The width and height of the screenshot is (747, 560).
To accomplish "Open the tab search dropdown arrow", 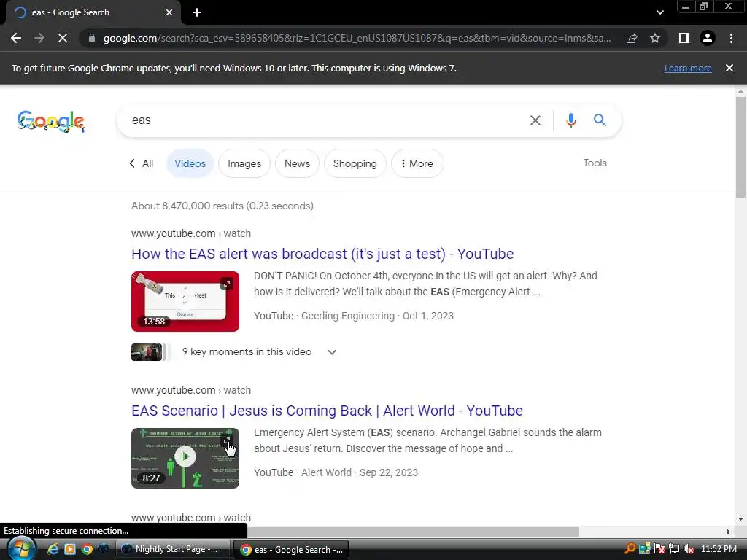I will [x=659, y=12].
